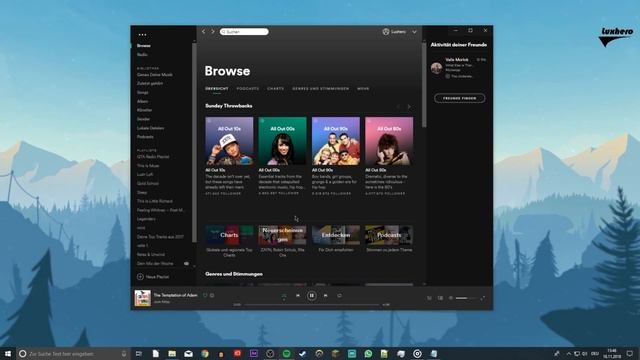Click the Freunde finden button
Screen dimensions: 640x360
point(460,98)
